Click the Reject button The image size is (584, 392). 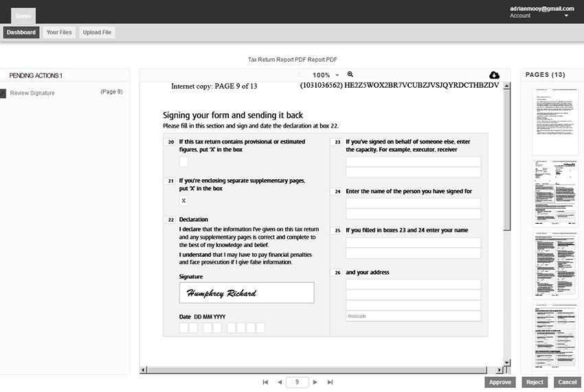click(x=535, y=382)
